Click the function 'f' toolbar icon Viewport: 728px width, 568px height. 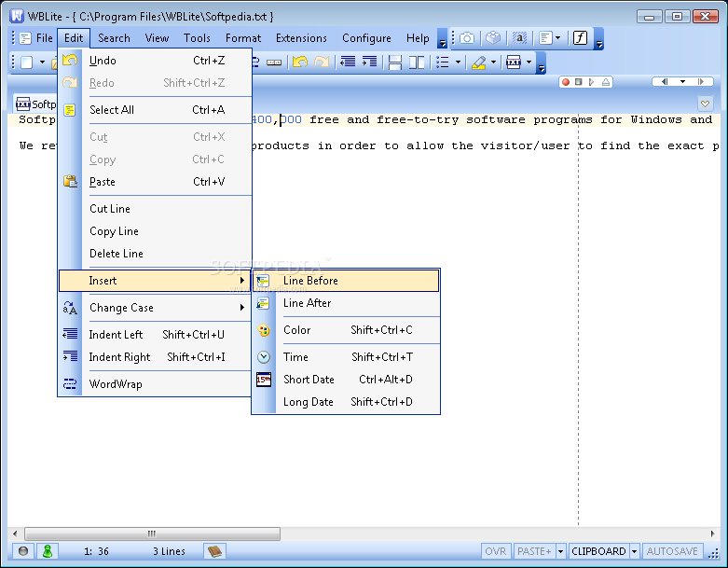pos(581,38)
